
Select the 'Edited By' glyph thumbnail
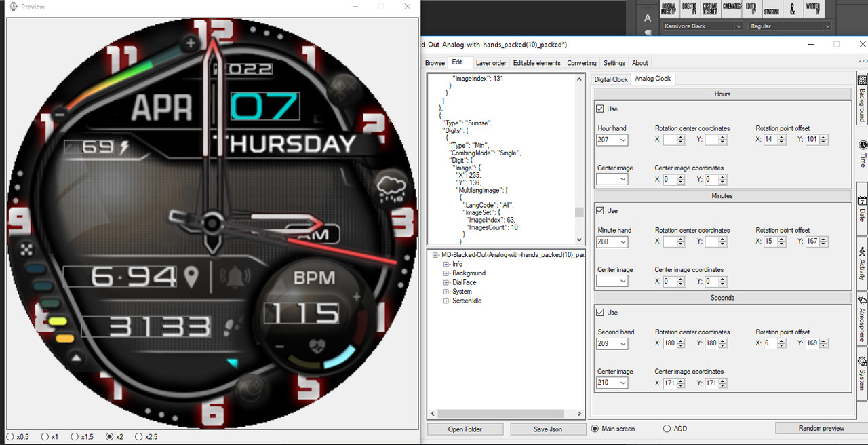pyautogui.click(x=751, y=9)
